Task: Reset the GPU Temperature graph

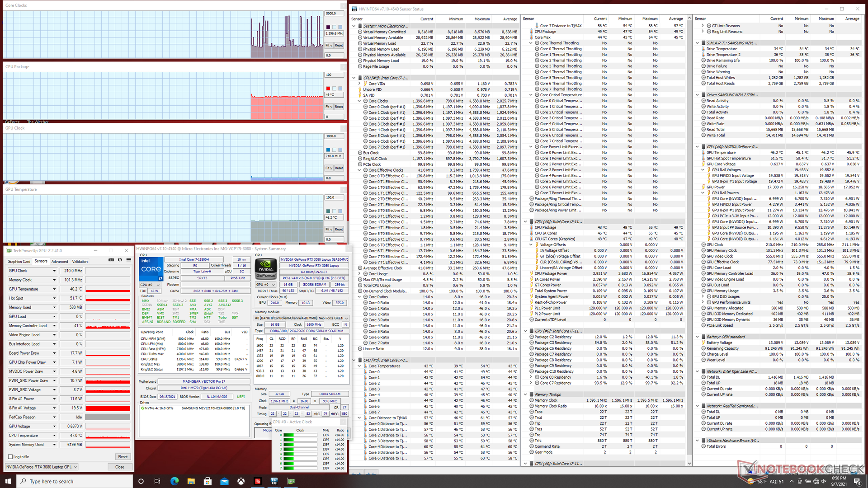Action: pos(339,230)
